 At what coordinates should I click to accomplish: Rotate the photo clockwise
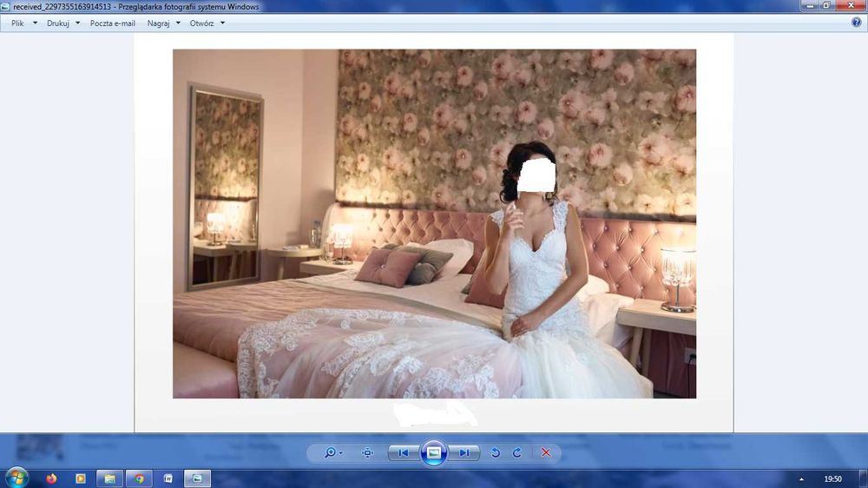coord(517,452)
